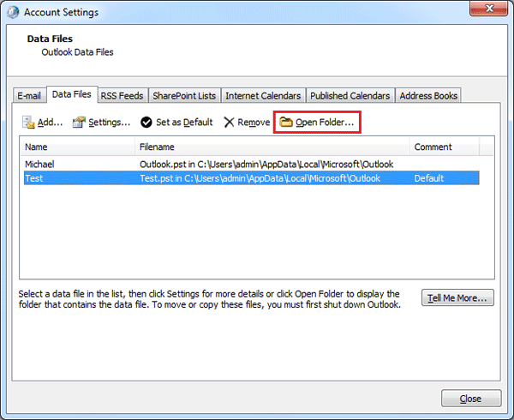Open the RSS Feeds tab
The image size is (514, 420).
coord(122,96)
